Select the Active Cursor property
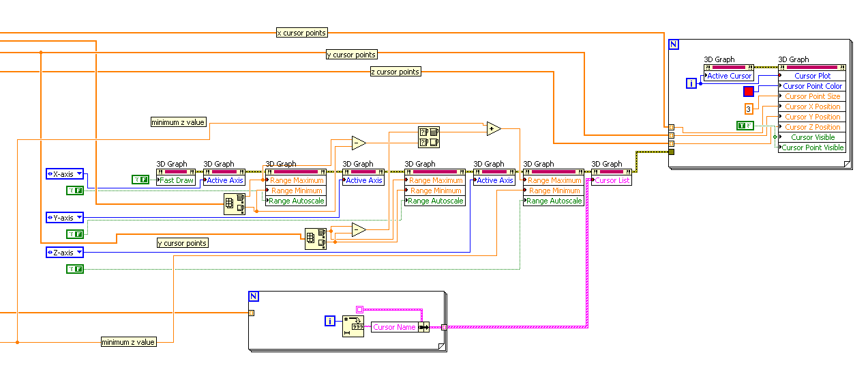 point(729,76)
